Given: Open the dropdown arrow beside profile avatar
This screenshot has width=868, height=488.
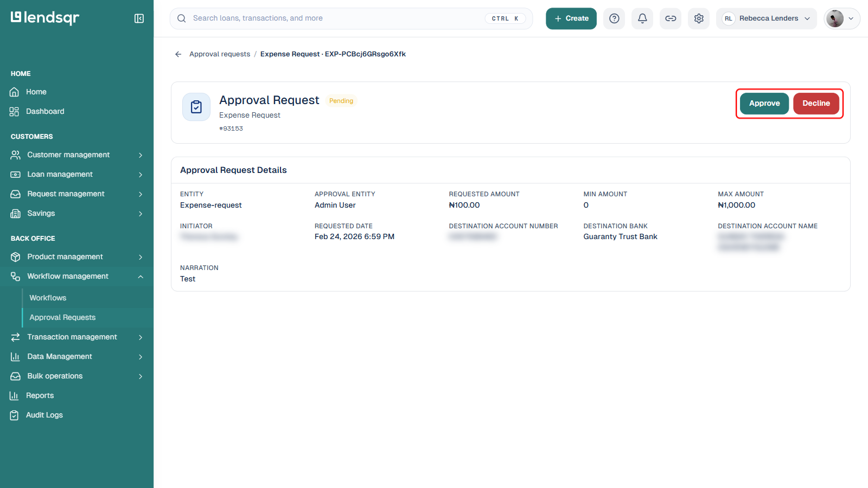Looking at the screenshot, I should click(851, 18).
